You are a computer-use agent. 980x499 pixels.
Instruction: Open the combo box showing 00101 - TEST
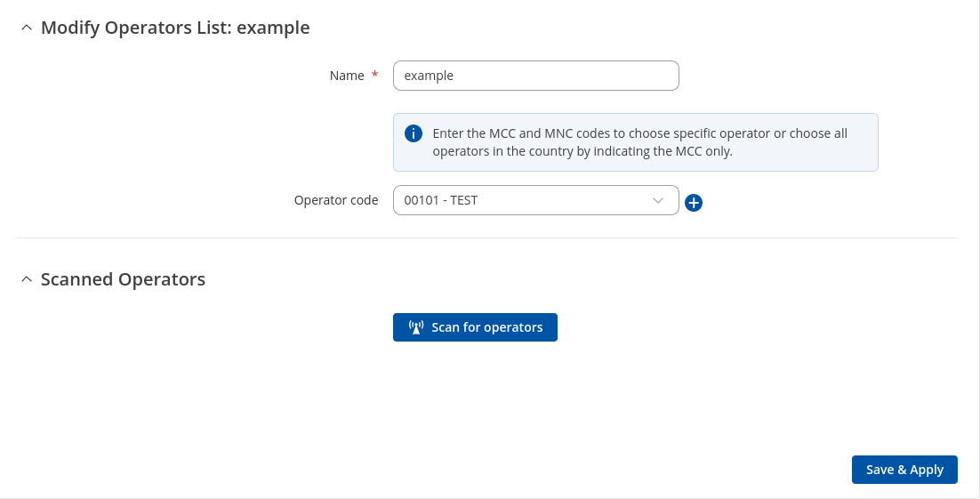pyautogui.click(x=525, y=200)
